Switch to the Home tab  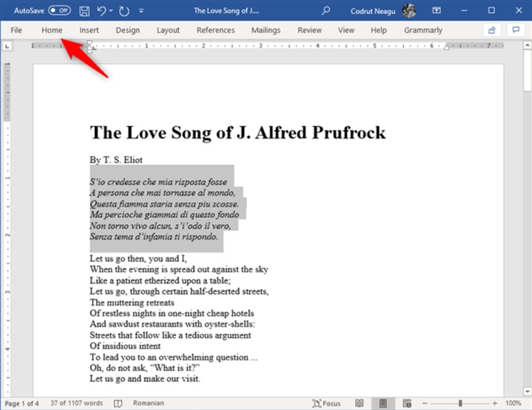point(52,30)
